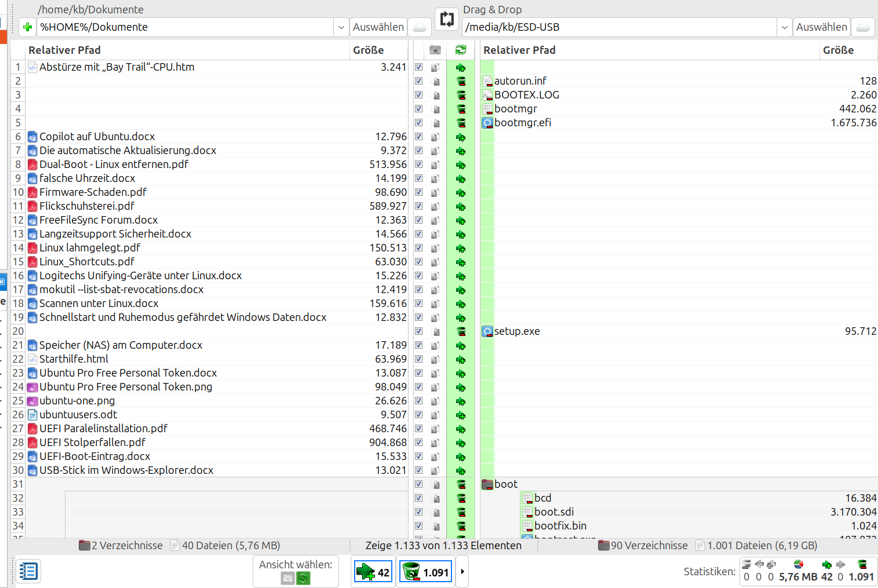This screenshot has height=588, width=878.
Task: Select sync action view under Ansicht wählen
Action: tap(303, 578)
